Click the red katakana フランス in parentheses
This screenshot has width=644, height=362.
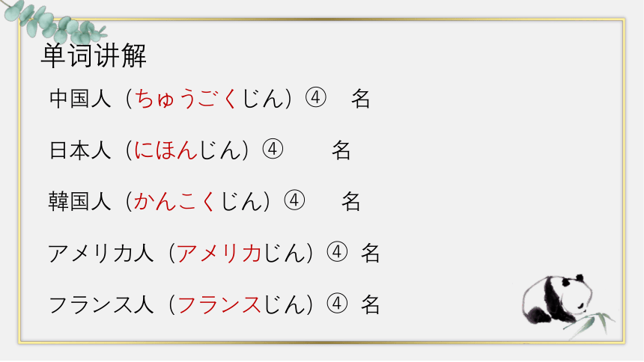click(219, 304)
